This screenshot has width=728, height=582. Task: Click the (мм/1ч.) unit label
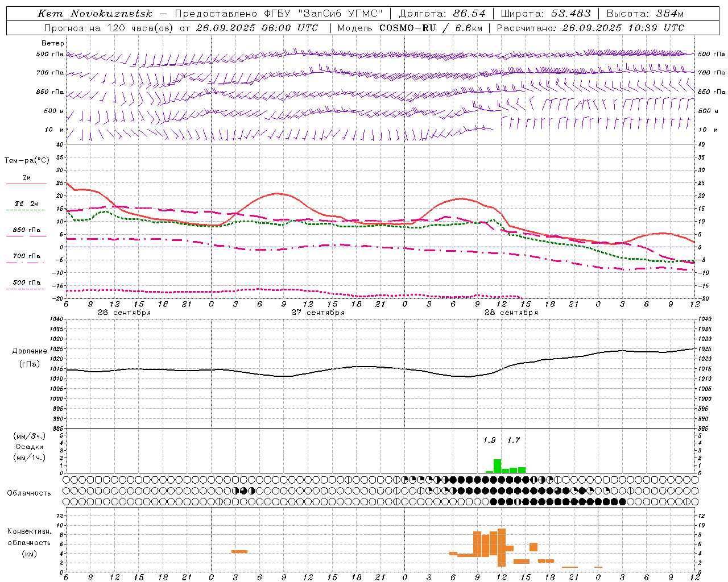pyautogui.click(x=29, y=458)
